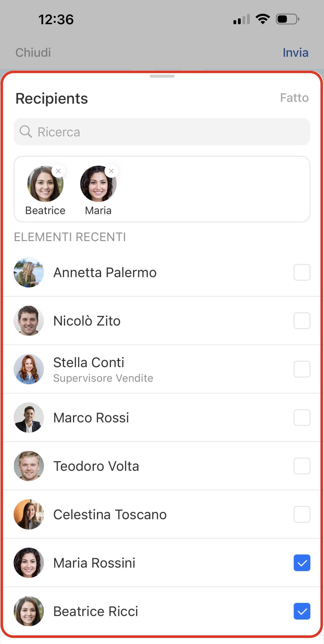
Task: Tap the search magnifier icon
Action: click(26, 132)
